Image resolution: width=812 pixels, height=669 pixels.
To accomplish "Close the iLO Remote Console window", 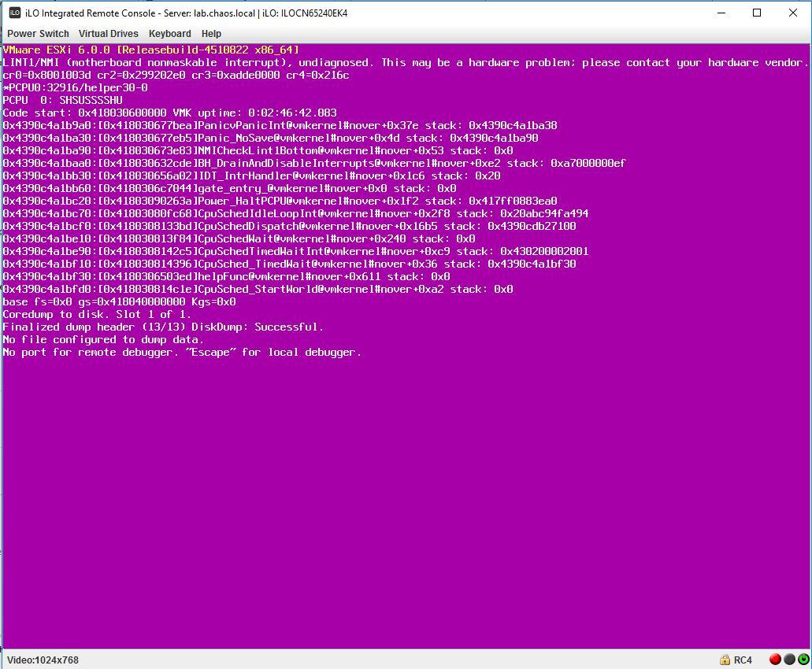I will [x=793, y=13].
